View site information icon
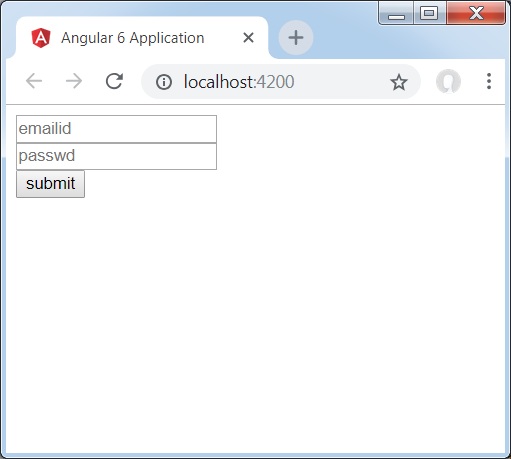Viewport: 511px width, 459px height. click(x=164, y=82)
